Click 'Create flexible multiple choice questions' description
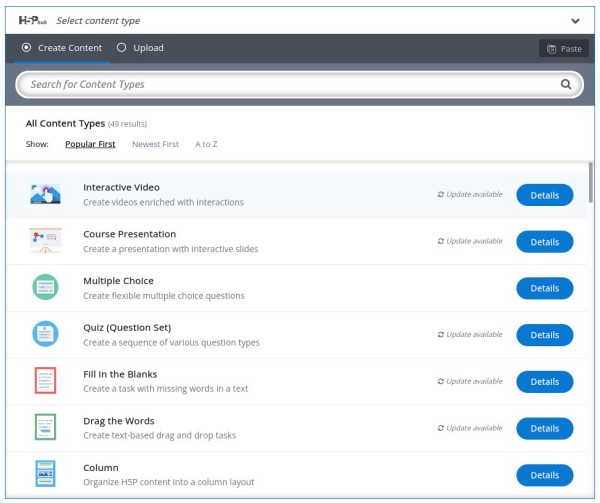 [x=164, y=296]
